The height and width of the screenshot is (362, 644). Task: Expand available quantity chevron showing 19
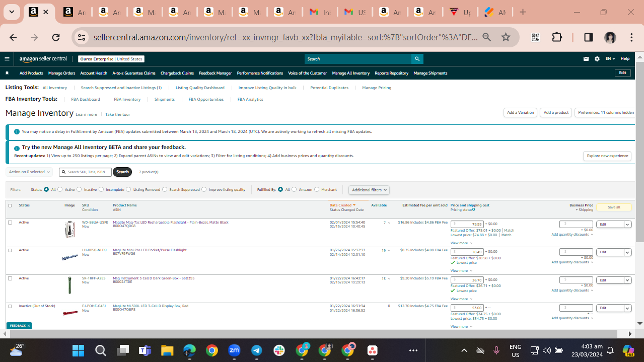tap(390, 251)
